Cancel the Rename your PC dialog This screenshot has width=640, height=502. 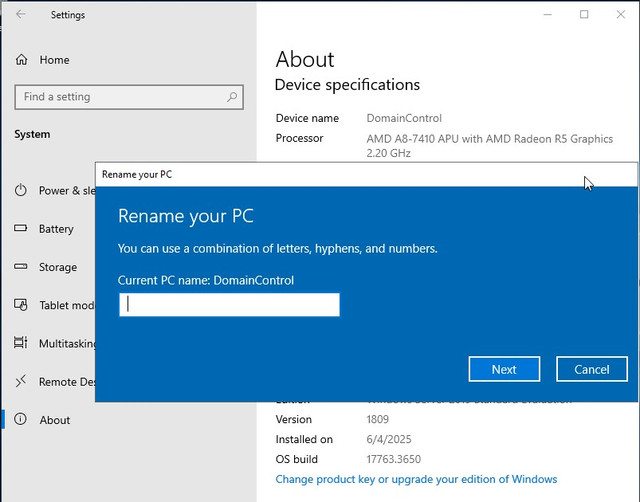click(591, 369)
